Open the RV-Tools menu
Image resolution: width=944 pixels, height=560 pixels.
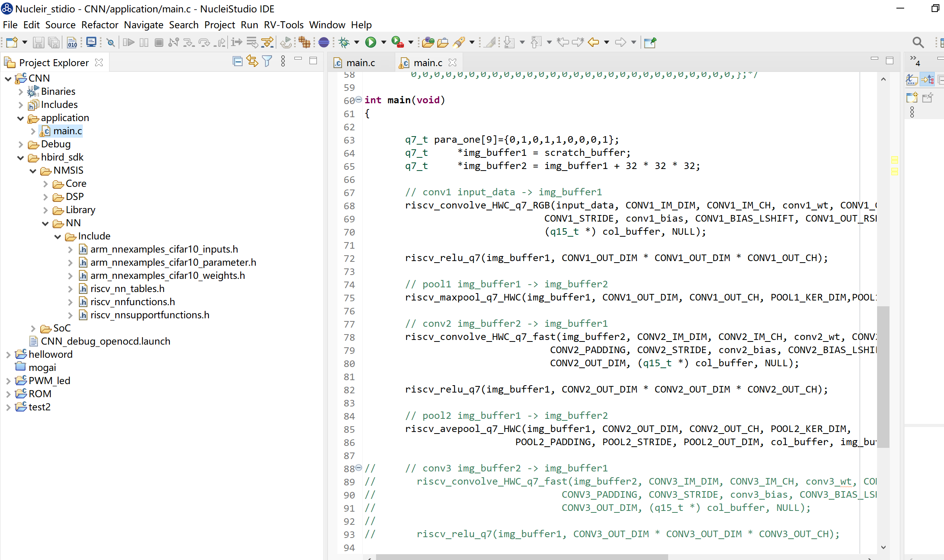pyautogui.click(x=284, y=25)
